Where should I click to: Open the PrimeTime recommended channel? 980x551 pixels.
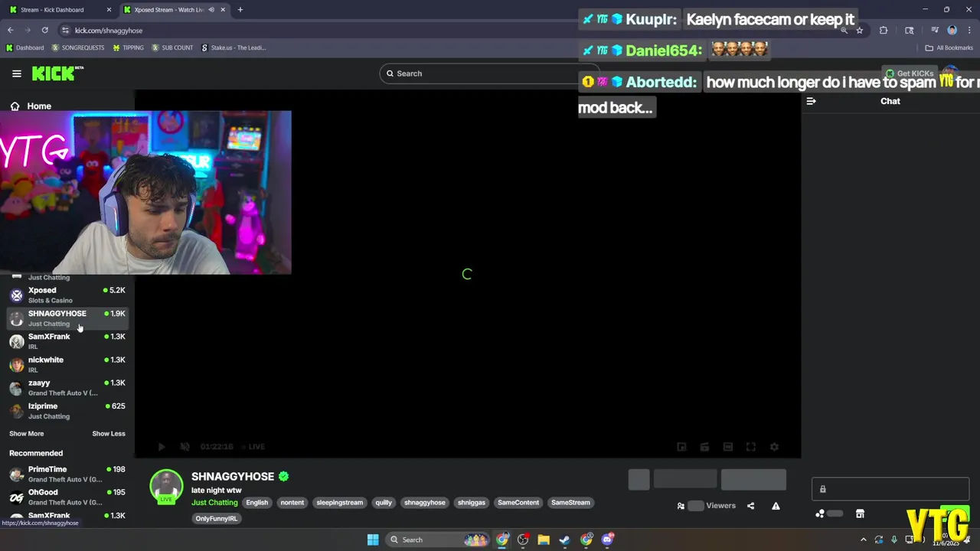tap(67, 474)
